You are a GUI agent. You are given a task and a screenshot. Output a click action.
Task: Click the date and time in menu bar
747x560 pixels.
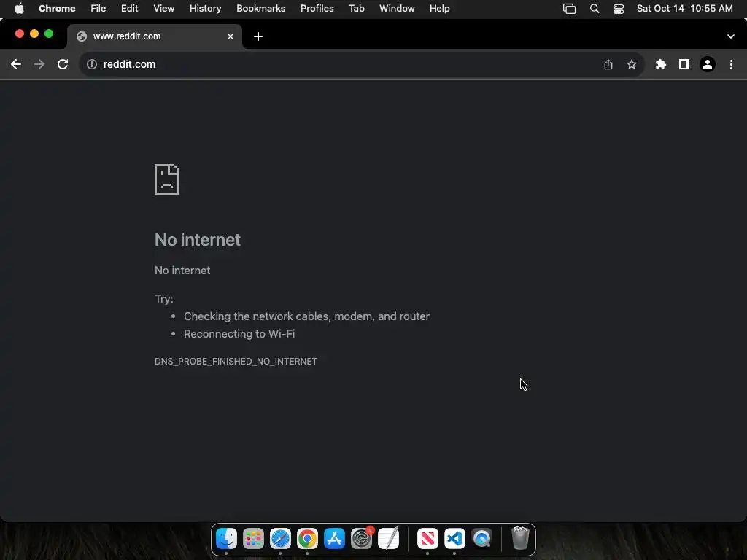click(684, 8)
